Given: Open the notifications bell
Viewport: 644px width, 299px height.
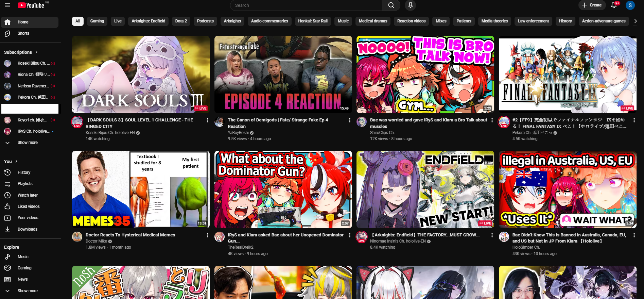Looking at the screenshot, I should (614, 5).
